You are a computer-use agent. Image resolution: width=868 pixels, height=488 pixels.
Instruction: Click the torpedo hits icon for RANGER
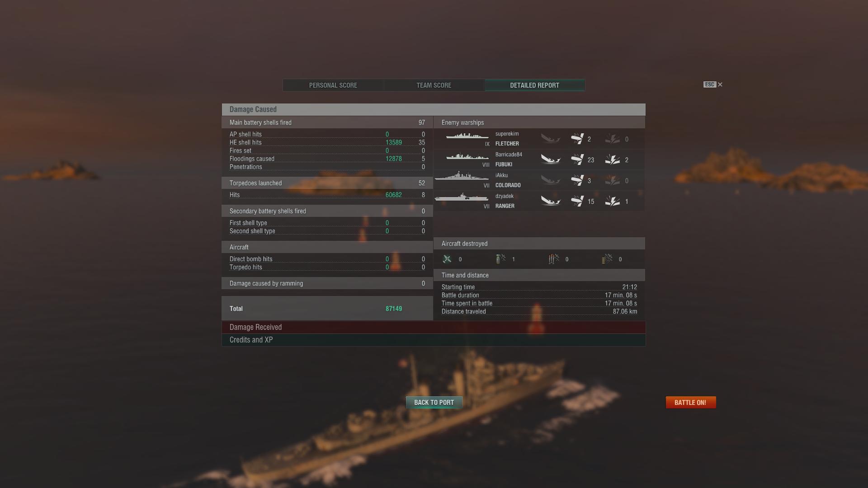coord(612,201)
